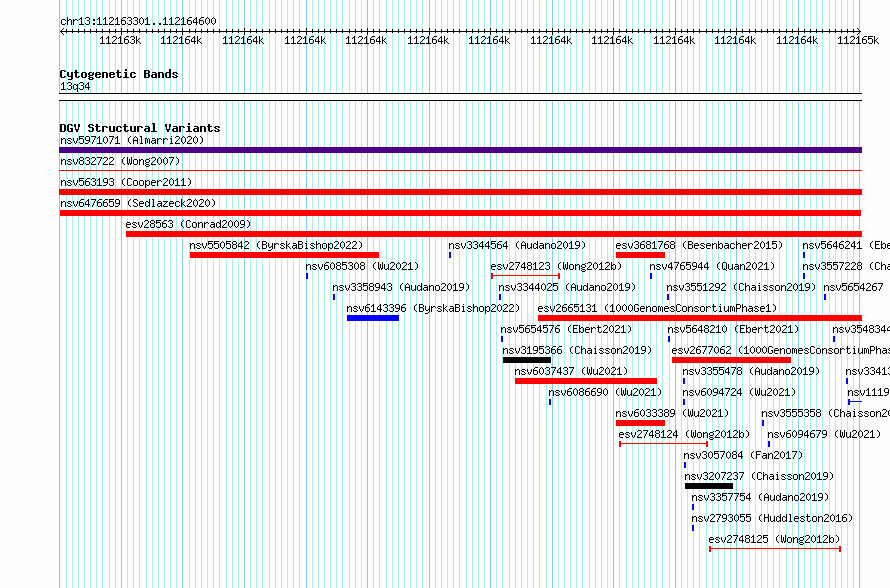Select the dark purple nsv5971071 variant bar
The height and width of the screenshot is (588, 890).
point(460,150)
